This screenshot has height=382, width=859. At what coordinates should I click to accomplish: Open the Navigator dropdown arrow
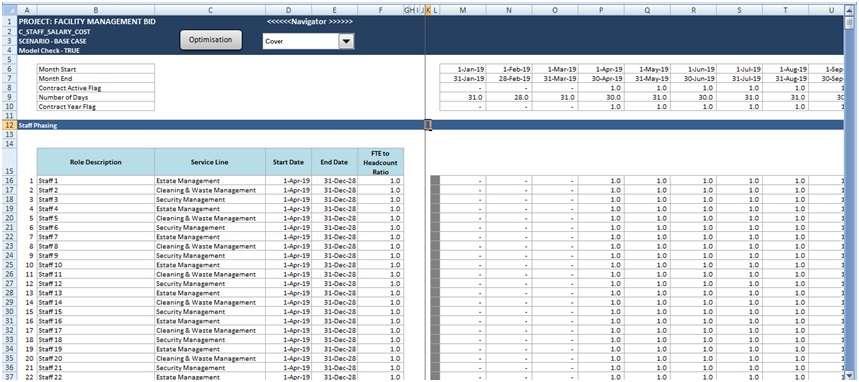click(346, 42)
